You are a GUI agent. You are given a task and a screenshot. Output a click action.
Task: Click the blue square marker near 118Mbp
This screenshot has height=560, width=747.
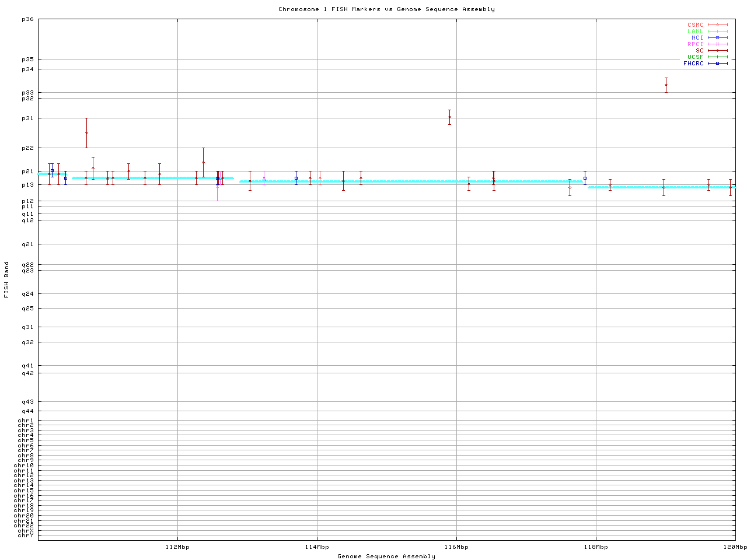point(585,178)
